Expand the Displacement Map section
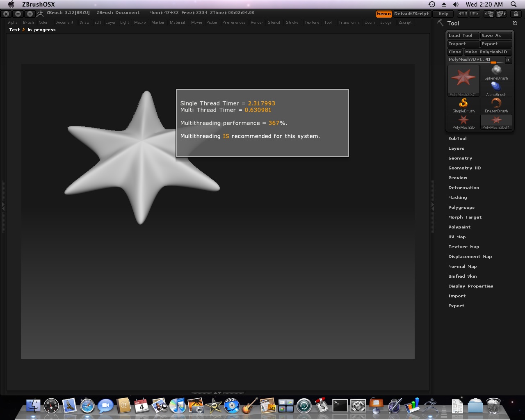The width and height of the screenshot is (525, 420). (x=470, y=257)
